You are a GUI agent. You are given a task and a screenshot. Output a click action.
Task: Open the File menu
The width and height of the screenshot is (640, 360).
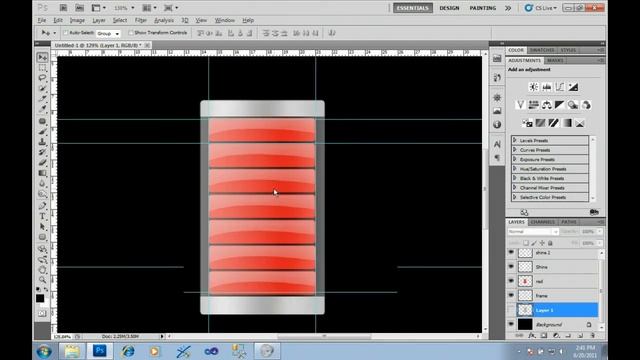tap(42, 20)
